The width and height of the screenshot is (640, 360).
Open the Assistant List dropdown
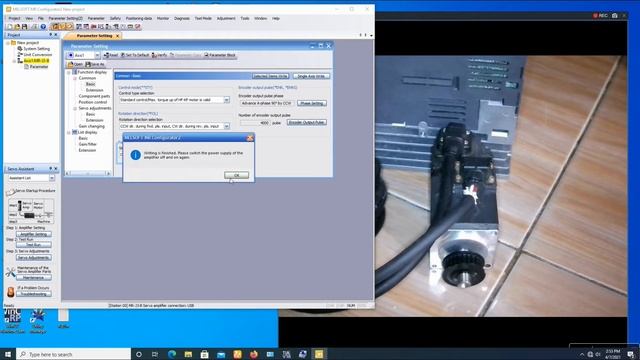coord(52,178)
